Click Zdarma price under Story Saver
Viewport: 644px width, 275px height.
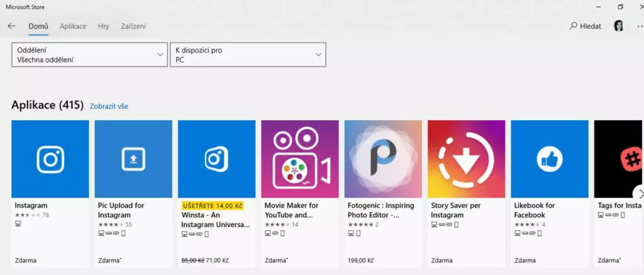(442, 261)
